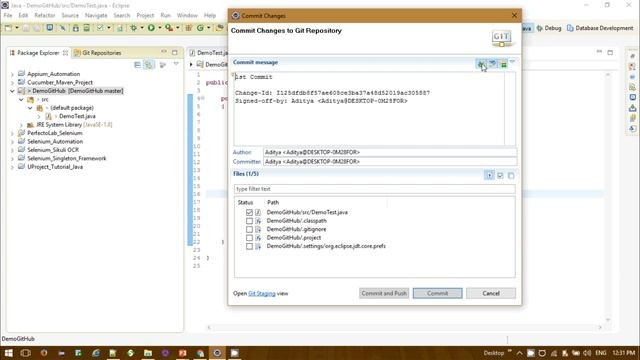This screenshot has height=360, width=640.
Task: Open Database Development perspective
Action: pyautogui.click(x=600, y=28)
